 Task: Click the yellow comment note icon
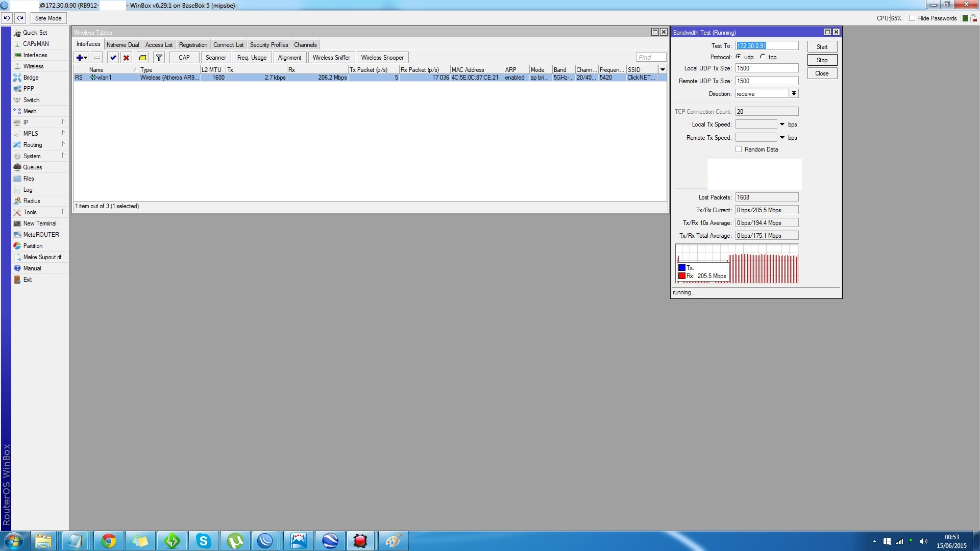click(x=143, y=58)
